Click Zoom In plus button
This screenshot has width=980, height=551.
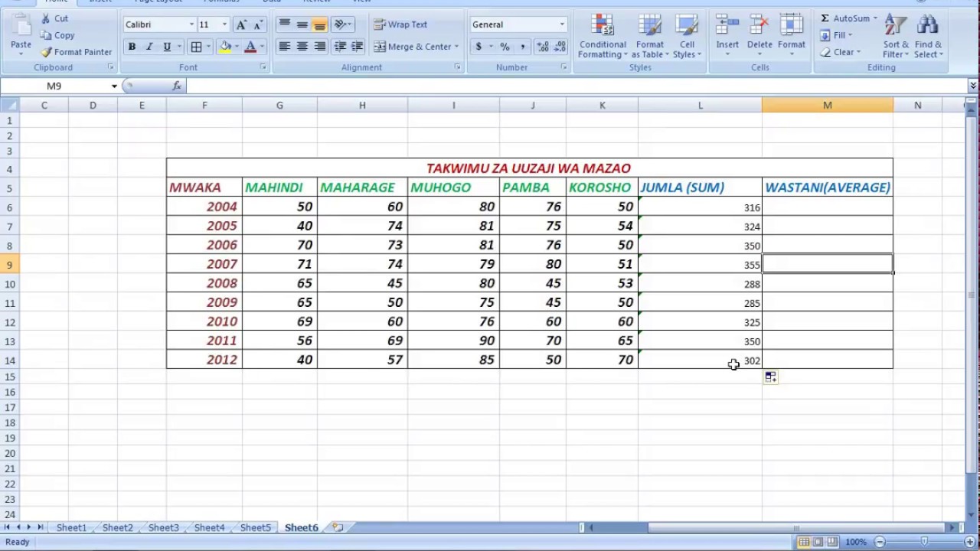coord(969,542)
